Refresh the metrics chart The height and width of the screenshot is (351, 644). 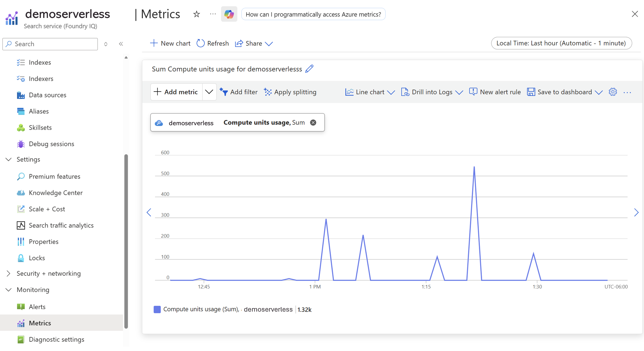(x=213, y=43)
